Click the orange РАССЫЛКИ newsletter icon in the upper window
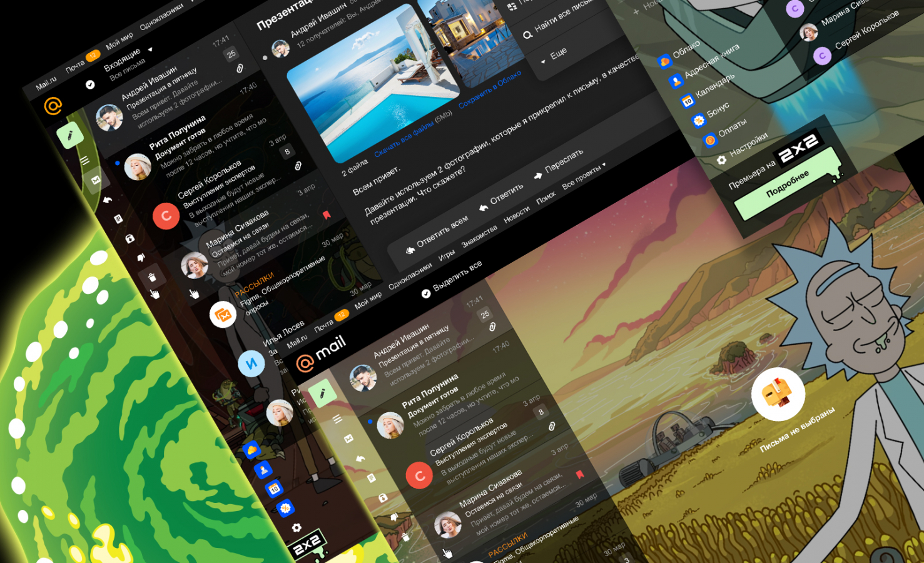The image size is (924, 563). pyautogui.click(x=223, y=315)
